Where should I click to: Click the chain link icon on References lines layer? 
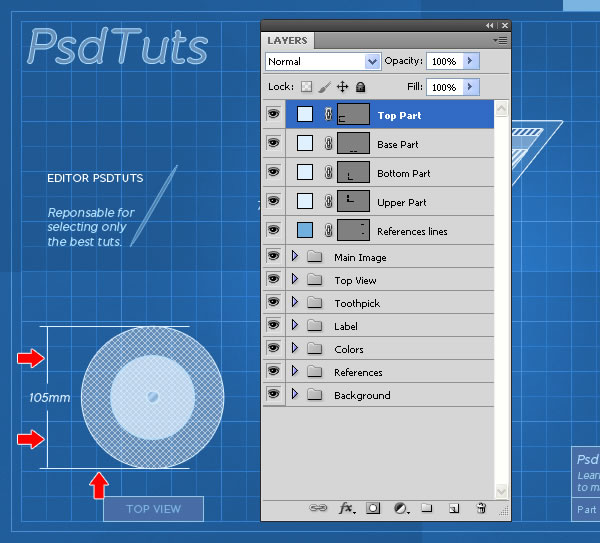328,230
